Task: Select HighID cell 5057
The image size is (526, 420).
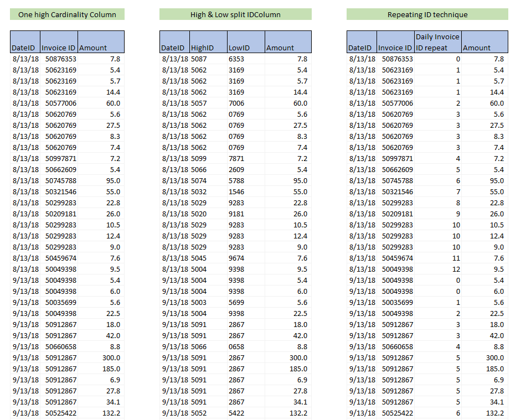Action: coord(208,103)
